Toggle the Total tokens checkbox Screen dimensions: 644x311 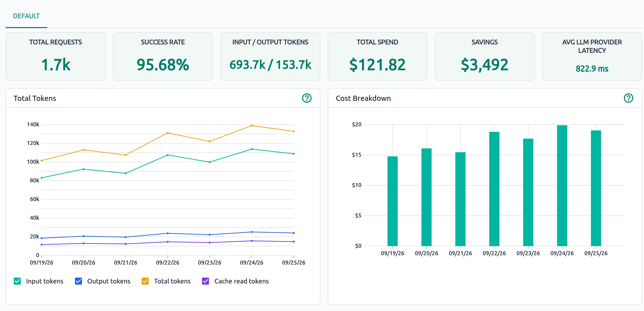145,281
